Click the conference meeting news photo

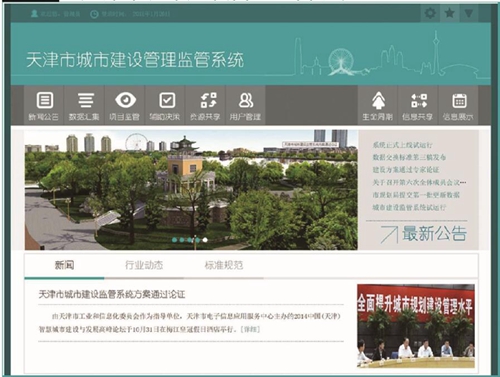pos(416,326)
